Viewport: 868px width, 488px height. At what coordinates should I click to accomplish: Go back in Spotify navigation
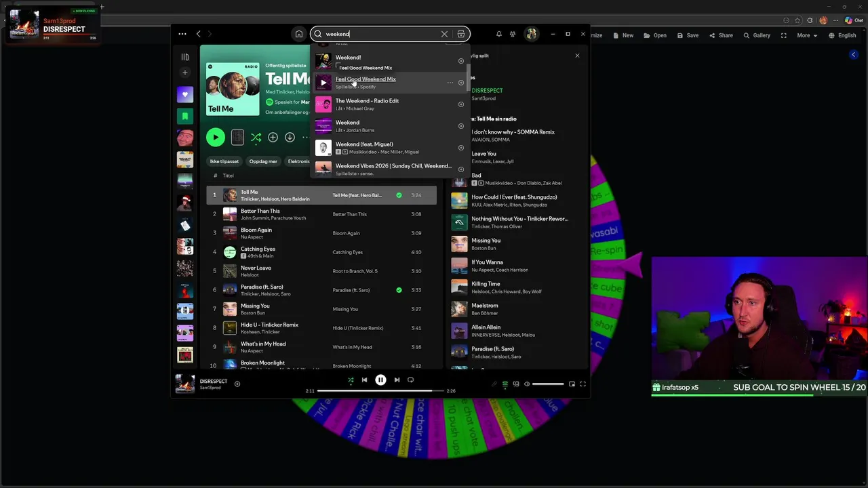(x=198, y=34)
